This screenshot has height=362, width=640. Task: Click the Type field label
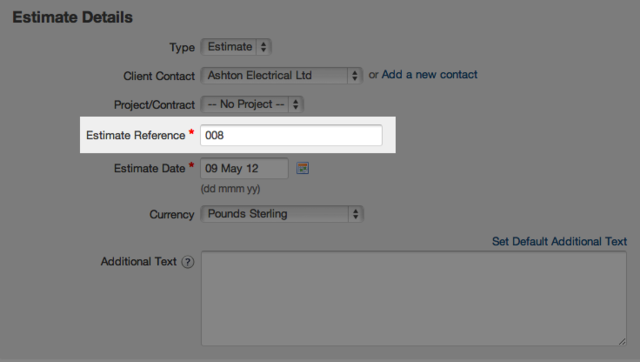pos(182,48)
